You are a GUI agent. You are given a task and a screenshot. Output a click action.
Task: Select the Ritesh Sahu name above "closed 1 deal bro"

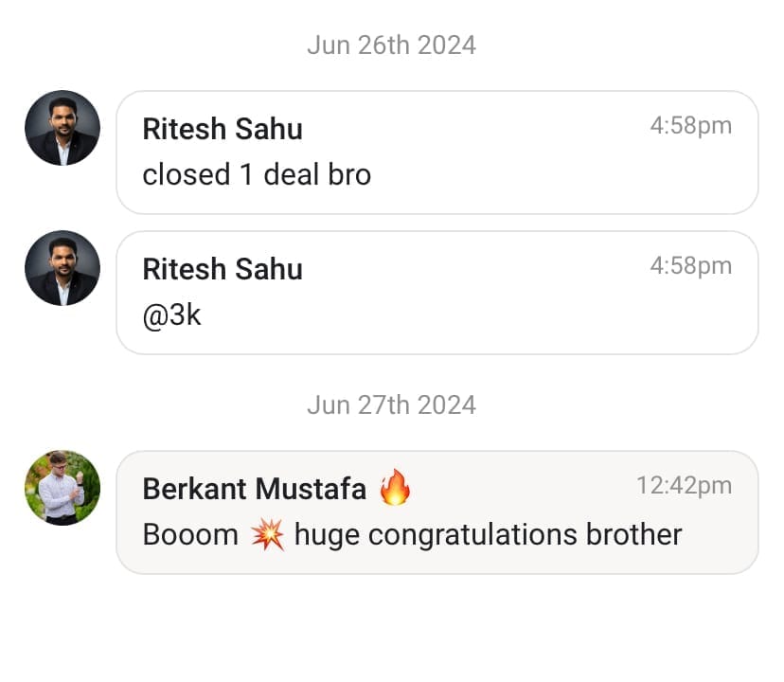point(223,129)
